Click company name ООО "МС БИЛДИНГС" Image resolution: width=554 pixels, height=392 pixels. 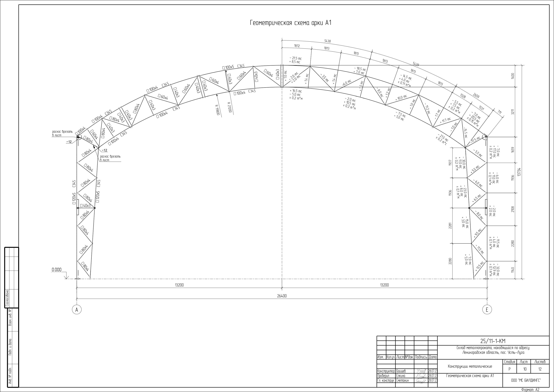click(x=526, y=380)
